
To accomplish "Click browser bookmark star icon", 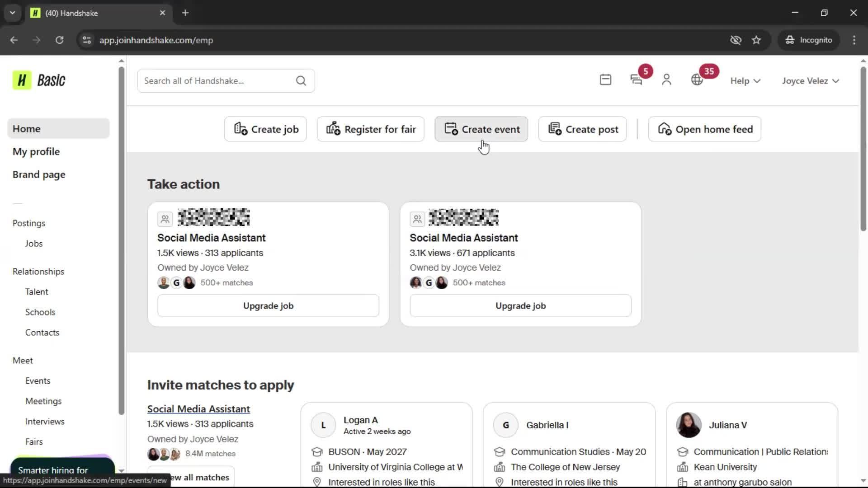I will click(756, 40).
